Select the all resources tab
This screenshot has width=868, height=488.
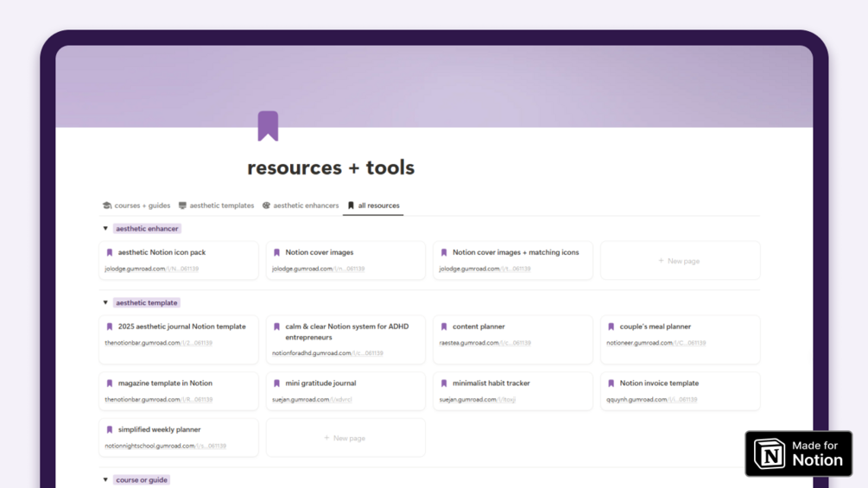[x=373, y=206]
